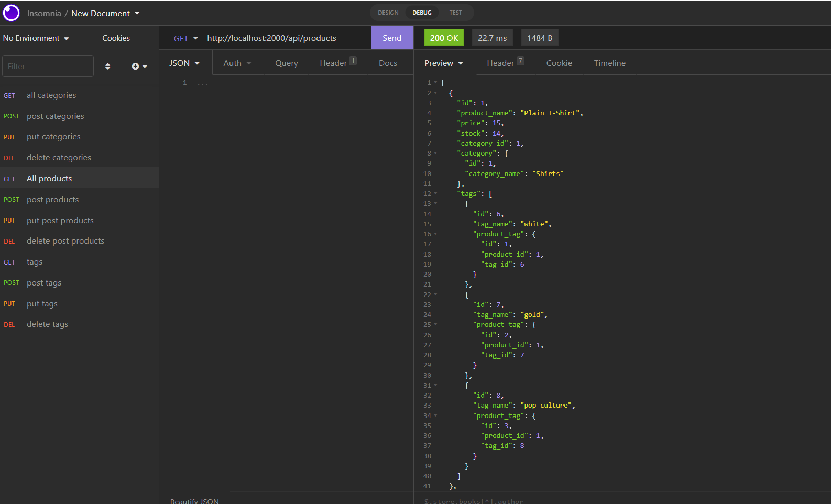Focus the request filter field
The image size is (831, 504).
click(48, 66)
